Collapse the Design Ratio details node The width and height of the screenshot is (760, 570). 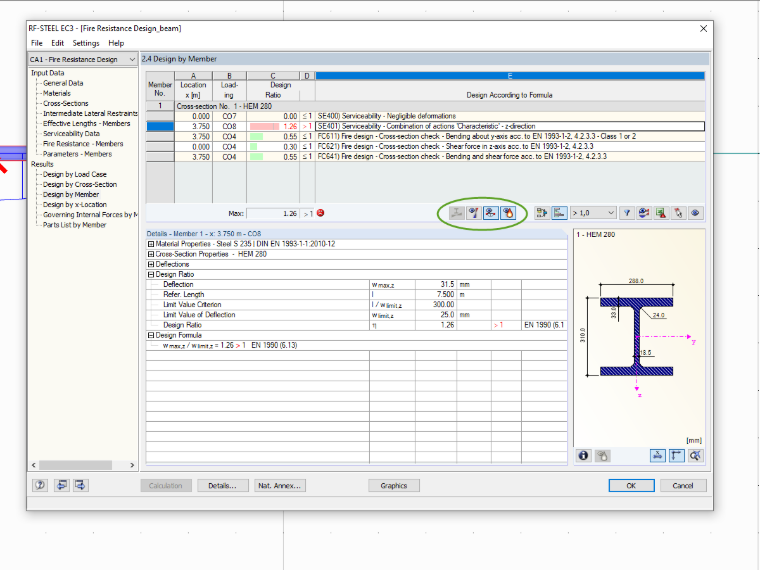pyautogui.click(x=151, y=274)
